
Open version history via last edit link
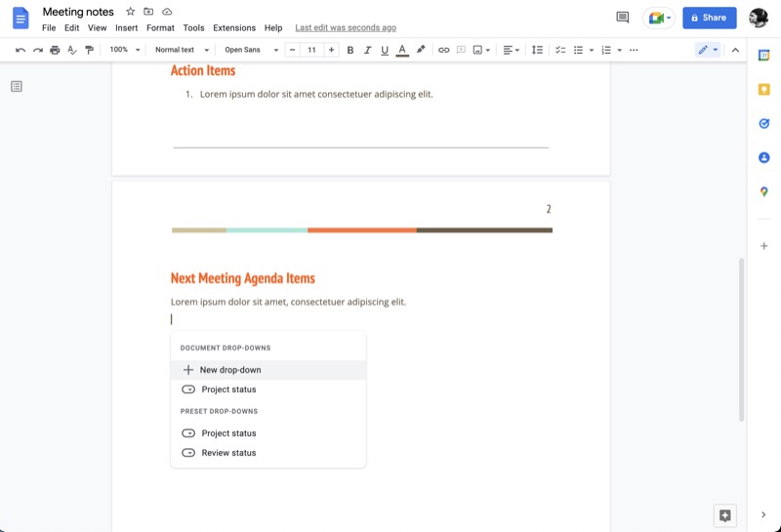(346, 28)
